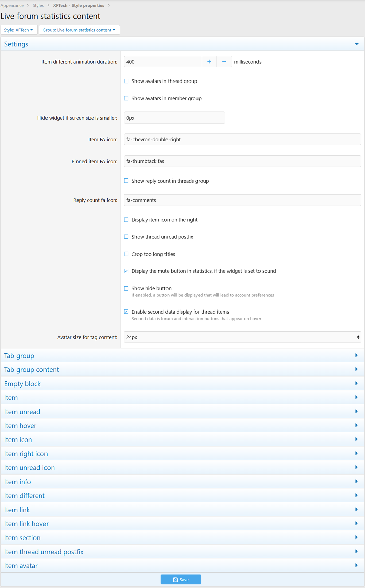Open Group: Live forum statistics content dropdown
Screen dimensions: 365x588
pyautogui.click(x=79, y=30)
